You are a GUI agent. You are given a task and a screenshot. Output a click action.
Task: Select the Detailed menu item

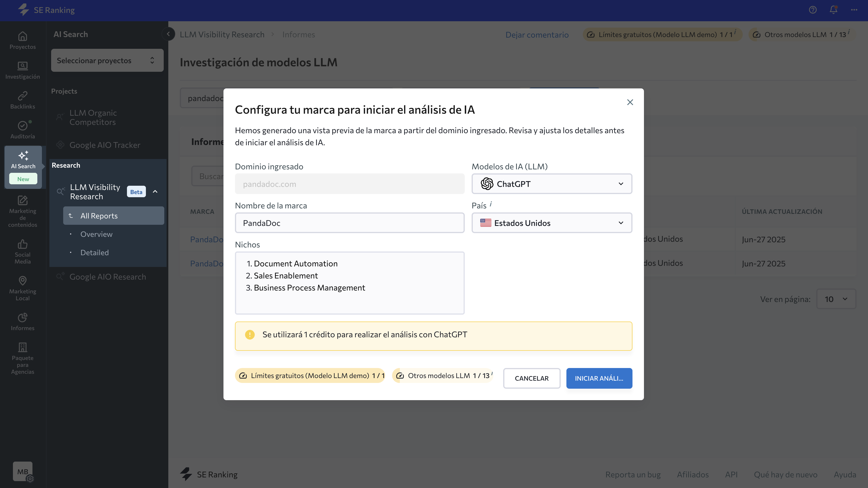click(94, 253)
